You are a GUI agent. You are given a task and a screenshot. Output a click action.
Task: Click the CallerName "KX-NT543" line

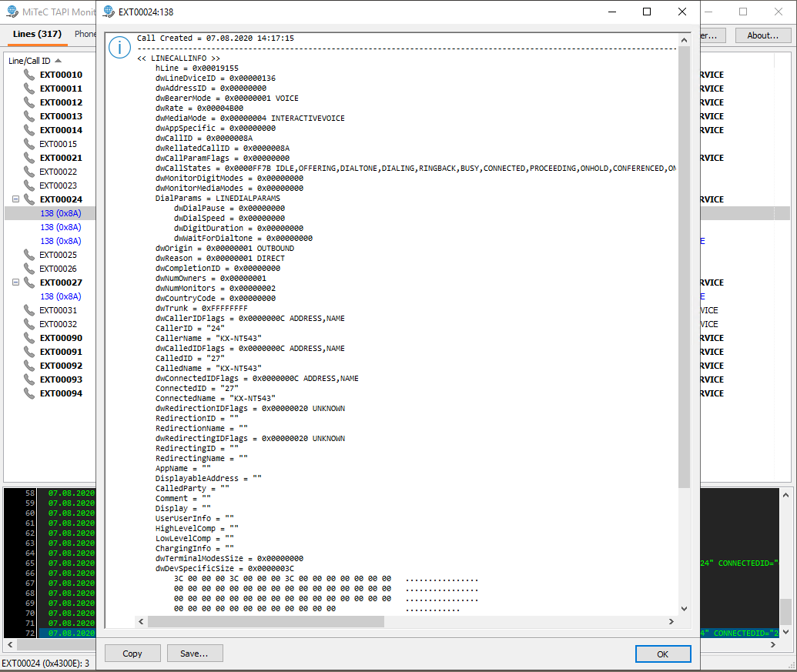click(x=209, y=338)
